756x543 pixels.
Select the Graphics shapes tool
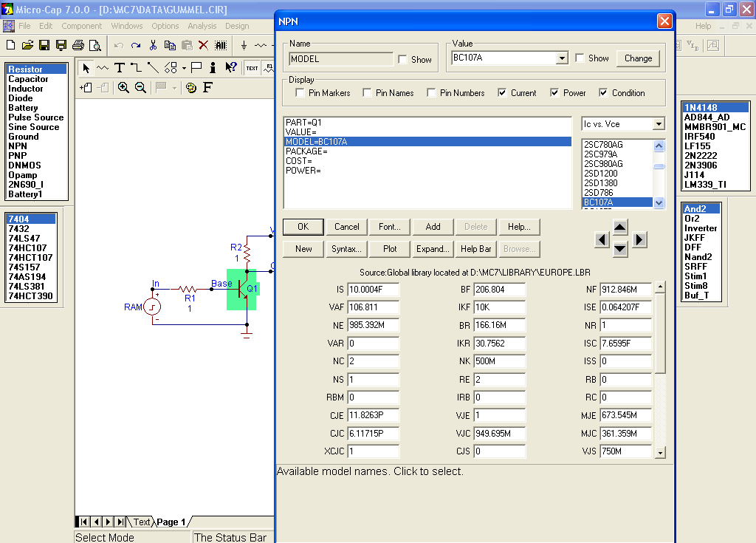(171, 67)
